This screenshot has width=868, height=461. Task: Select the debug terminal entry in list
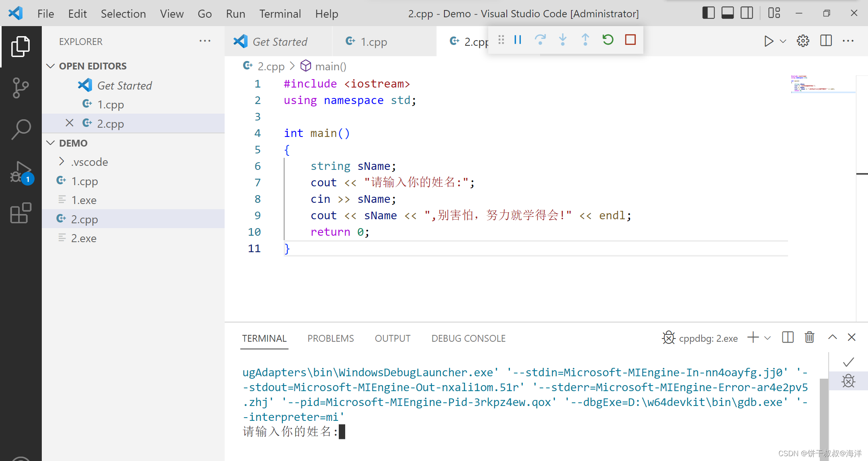pos(848,381)
